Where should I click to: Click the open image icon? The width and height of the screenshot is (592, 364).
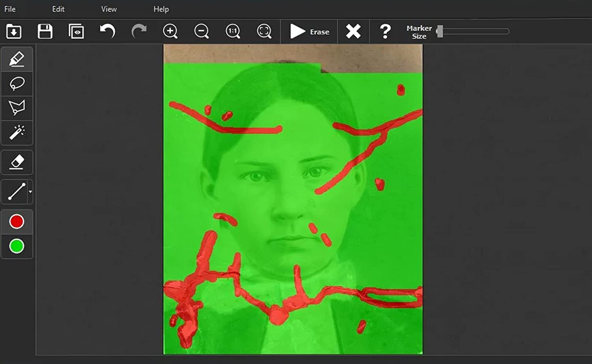14,31
